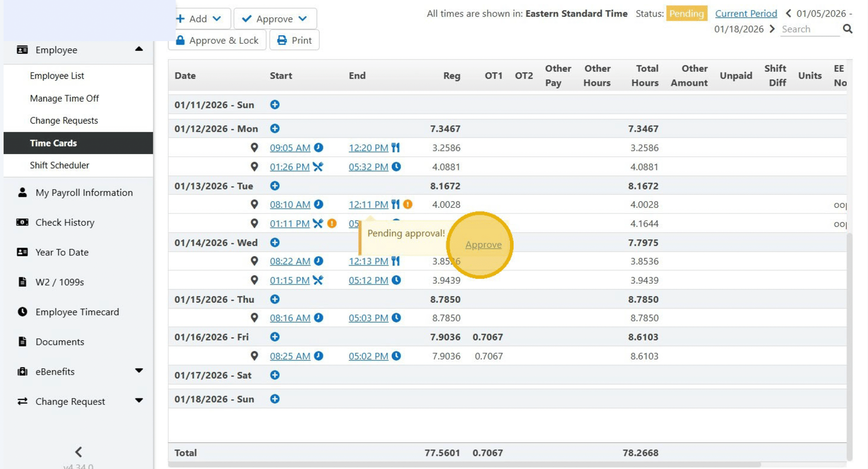
Task: Add entry on 01/18/2026 - Sun row
Action: [275, 399]
